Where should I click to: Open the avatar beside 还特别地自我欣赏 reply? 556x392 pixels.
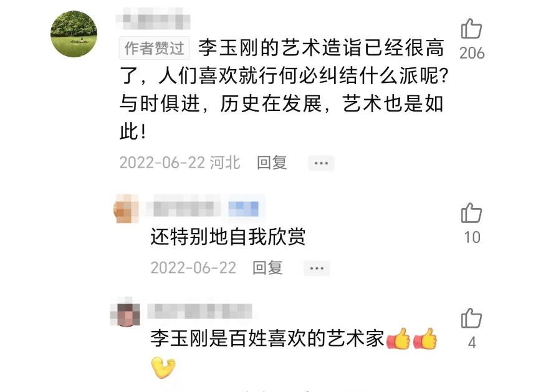pos(126,209)
